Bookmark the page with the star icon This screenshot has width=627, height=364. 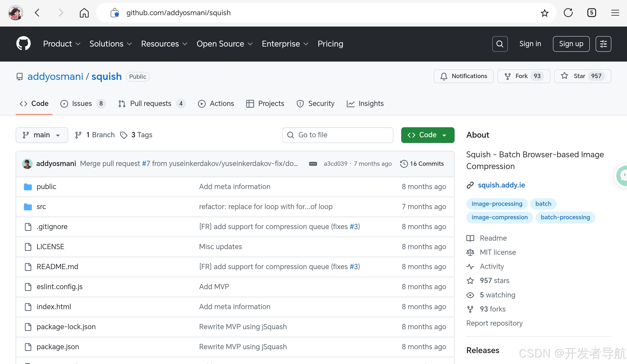pos(544,13)
